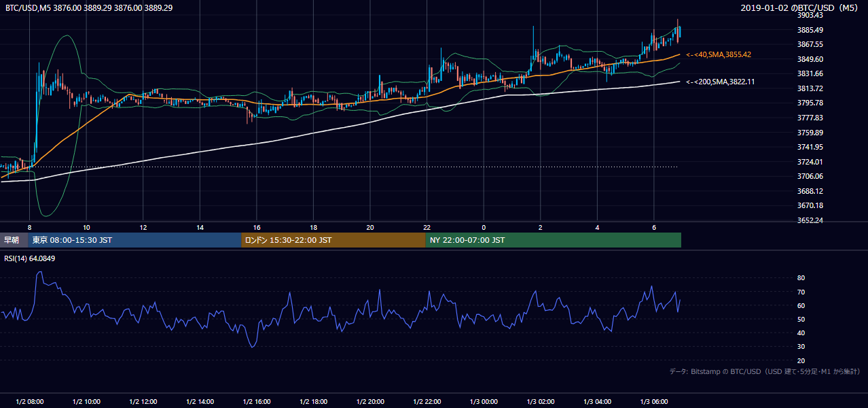Click RSI scale value 30

[x=801, y=347]
